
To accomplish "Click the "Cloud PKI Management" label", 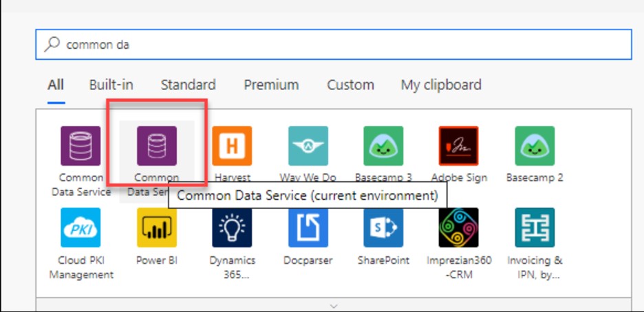I will pos(81,267).
